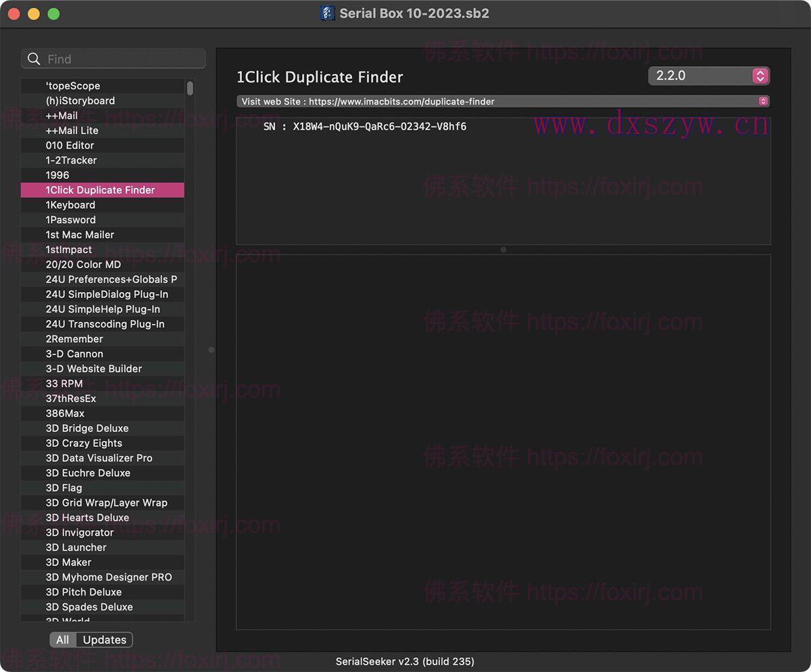
Task: Select 3D Bridge Deluxe
Action: pyautogui.click(x=102, y=428)
